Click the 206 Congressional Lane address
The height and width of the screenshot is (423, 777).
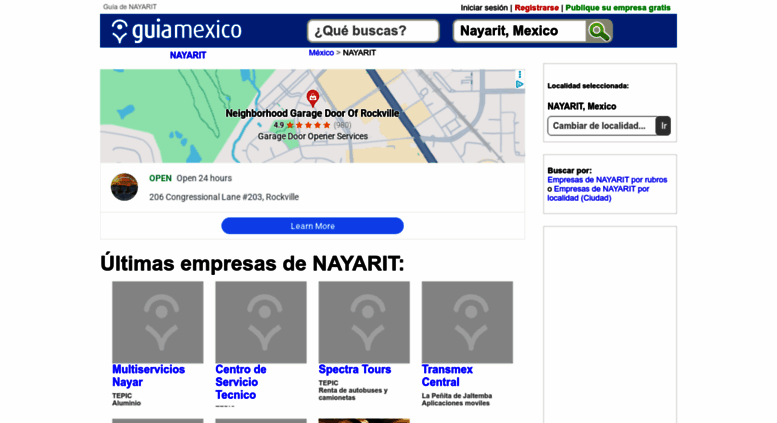tap(224, 197)
